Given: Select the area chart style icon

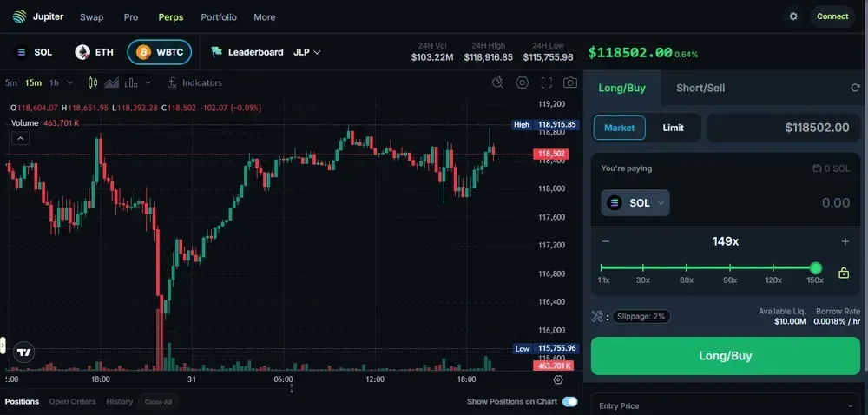Looking at the screenshot, I should [x=112, y=83].
